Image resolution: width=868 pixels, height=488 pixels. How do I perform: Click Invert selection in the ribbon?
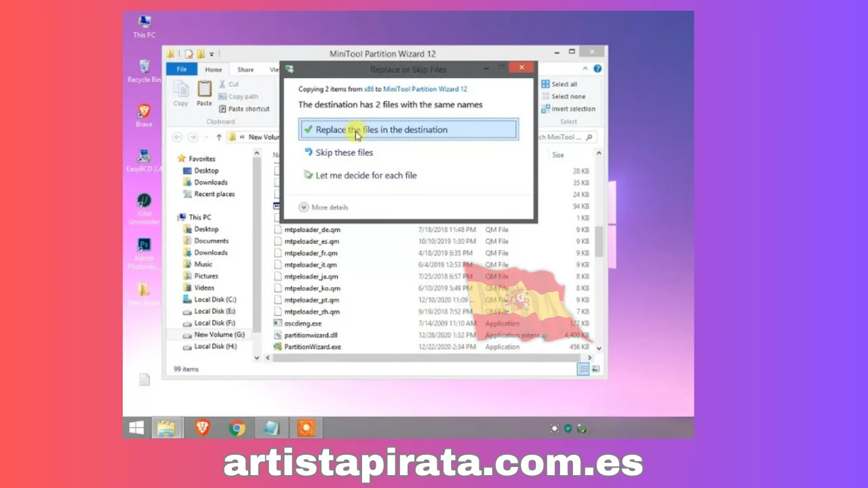[568, 108]
